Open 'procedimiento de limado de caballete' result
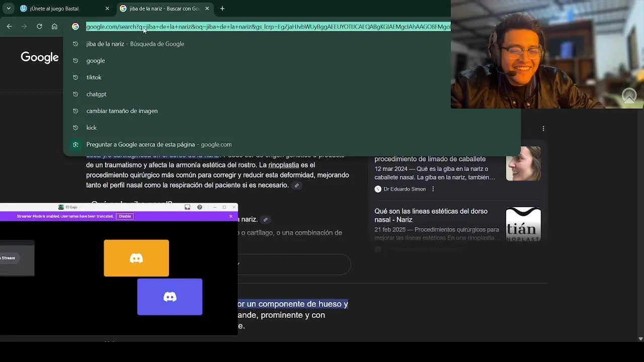 pos(430,159)
